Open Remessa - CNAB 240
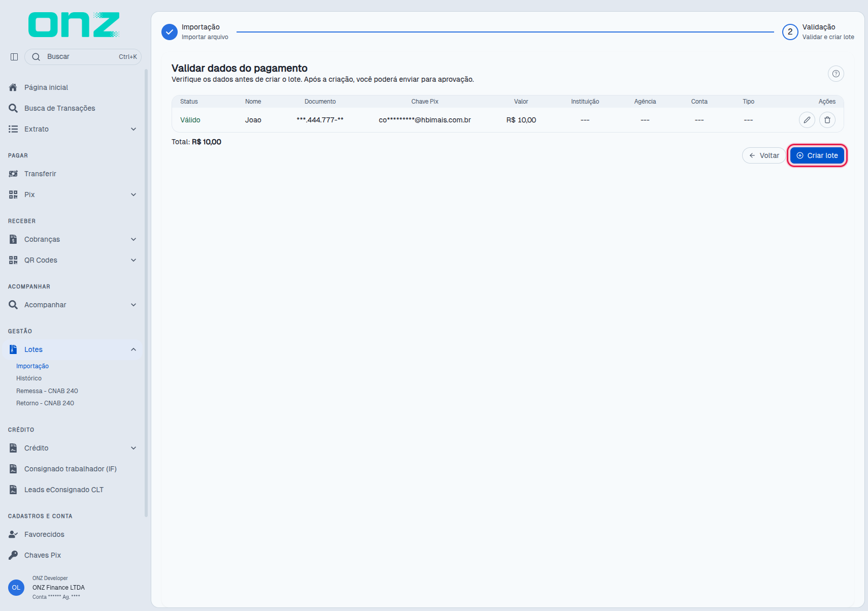This screenshot has width=868, height=611. 47,391
